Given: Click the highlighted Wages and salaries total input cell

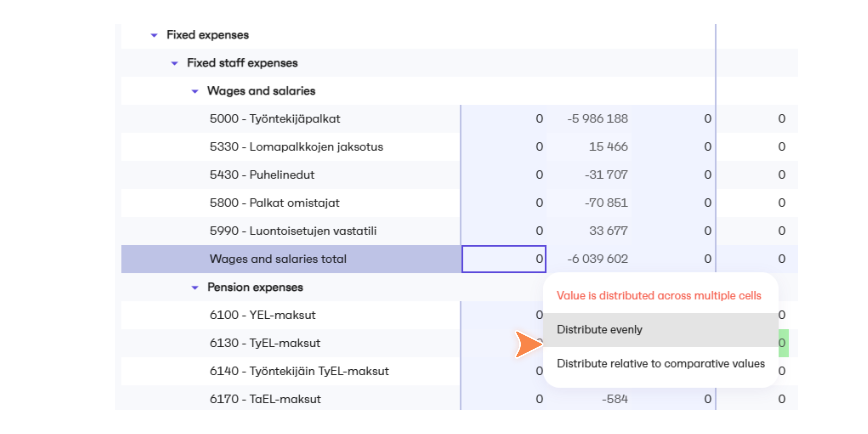Looking at the screenshot, I should (504, 259).
